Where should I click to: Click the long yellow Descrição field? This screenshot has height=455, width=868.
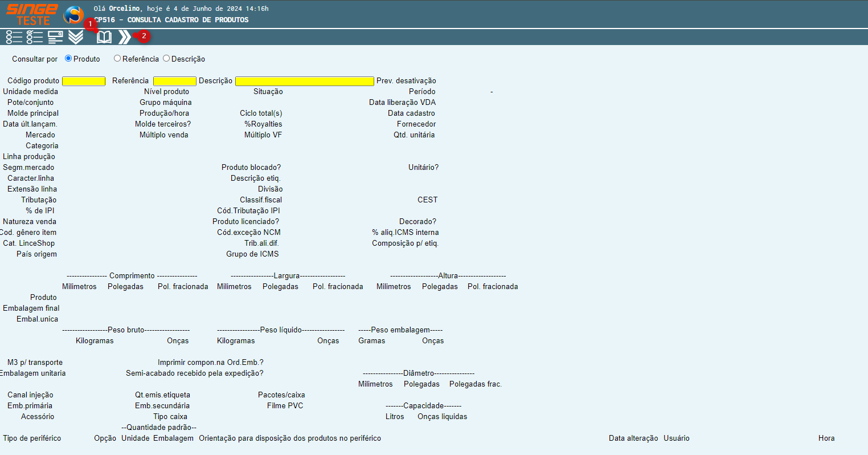pos(304,81)
